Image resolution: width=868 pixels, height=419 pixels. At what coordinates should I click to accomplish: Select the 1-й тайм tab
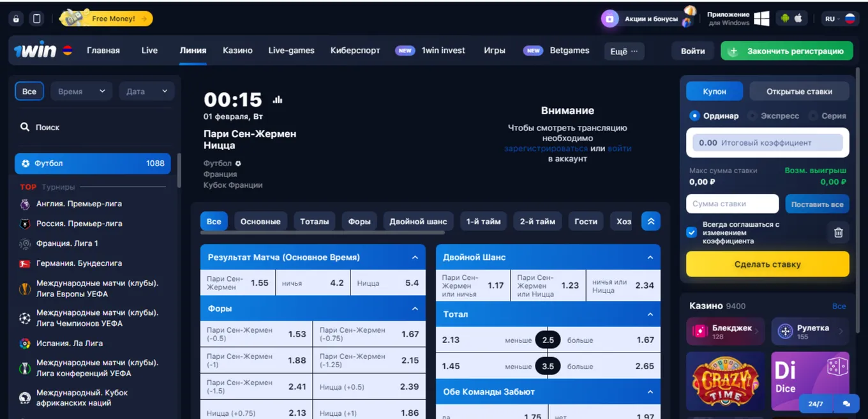pos(483,222)
